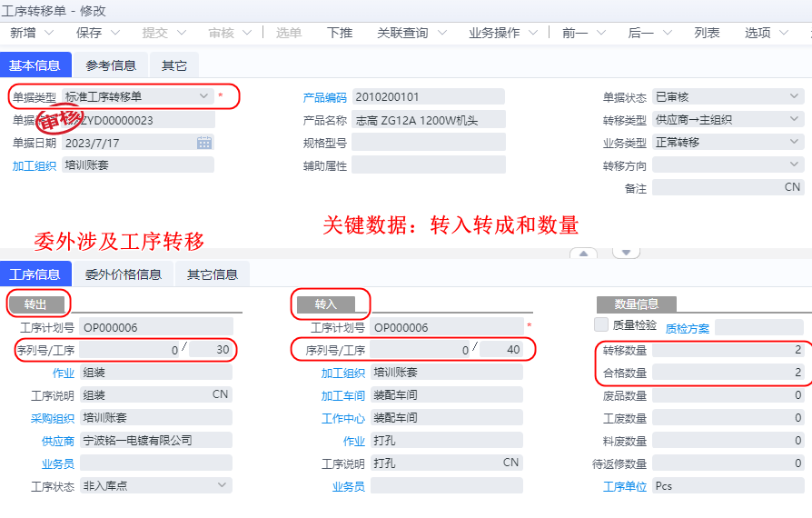Open the calendar picker for 单据日期

tap(204, 143)
